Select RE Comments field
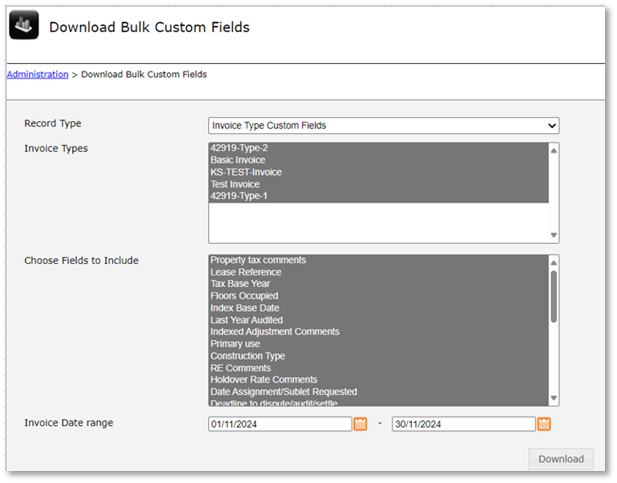 379,368
